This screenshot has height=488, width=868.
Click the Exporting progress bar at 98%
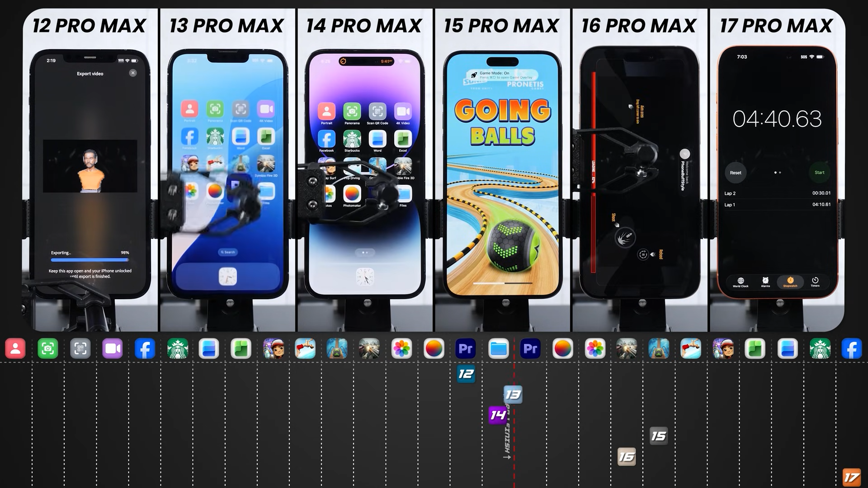pyautogui.click(x=90, y=259)
